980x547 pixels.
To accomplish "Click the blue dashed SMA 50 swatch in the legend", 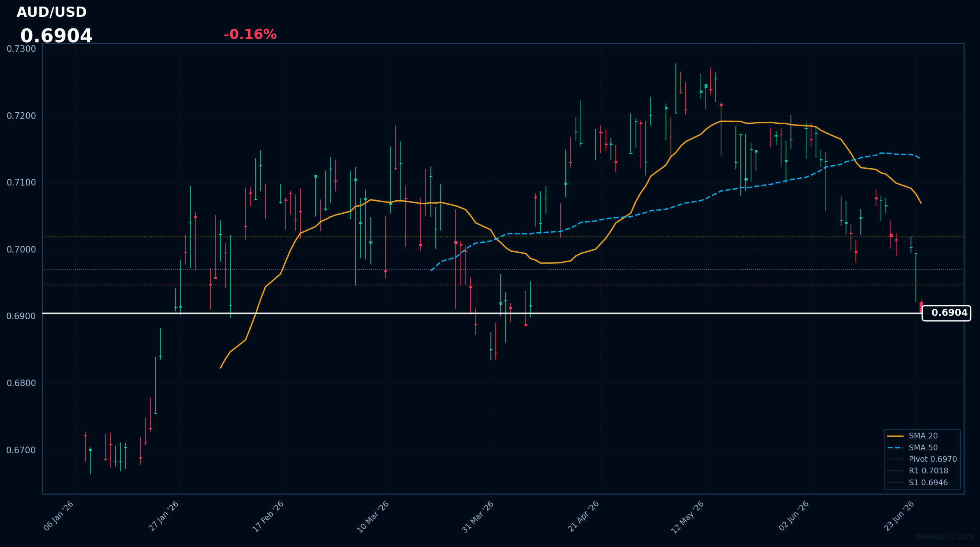I will (895, 448).
